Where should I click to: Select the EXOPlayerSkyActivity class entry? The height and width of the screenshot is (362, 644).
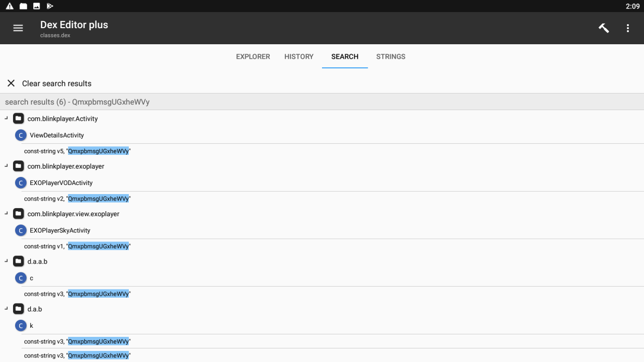click(x=60, y=230)
